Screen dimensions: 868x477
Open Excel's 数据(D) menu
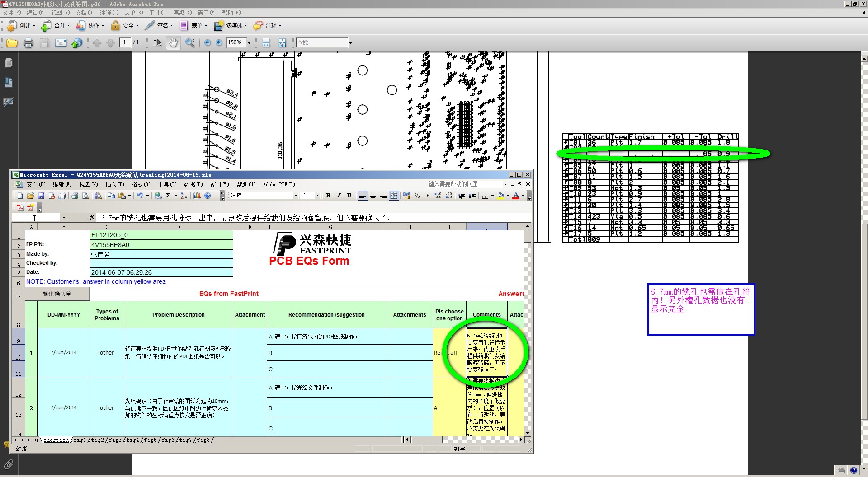(x=193, y=184)
